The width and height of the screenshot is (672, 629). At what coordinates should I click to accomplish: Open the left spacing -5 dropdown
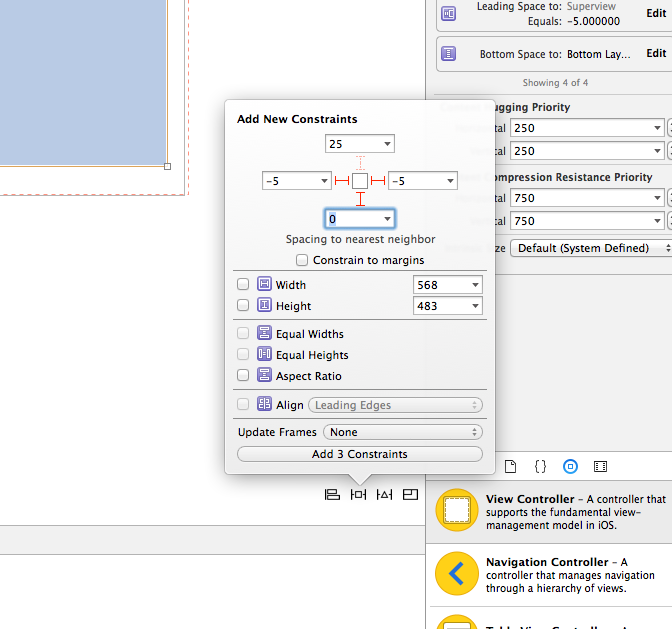(x=324, y=181)
